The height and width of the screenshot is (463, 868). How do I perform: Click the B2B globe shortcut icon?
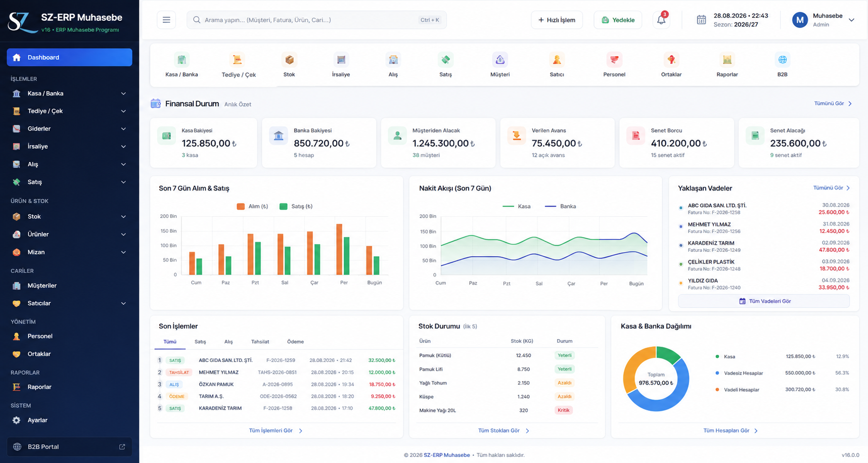pos(782,60)
